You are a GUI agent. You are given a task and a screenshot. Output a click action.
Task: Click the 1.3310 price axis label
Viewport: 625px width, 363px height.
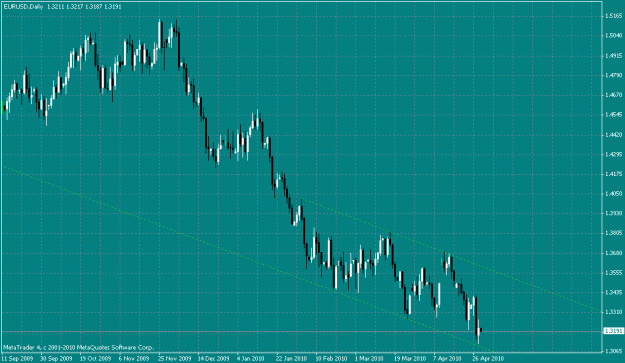point(614,312)
